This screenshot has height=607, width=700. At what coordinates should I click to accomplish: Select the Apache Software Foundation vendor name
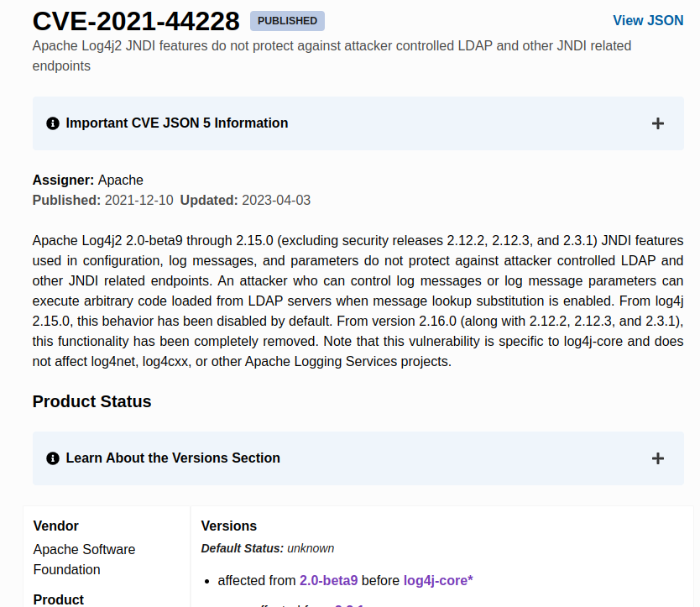(x=84, y=559)
